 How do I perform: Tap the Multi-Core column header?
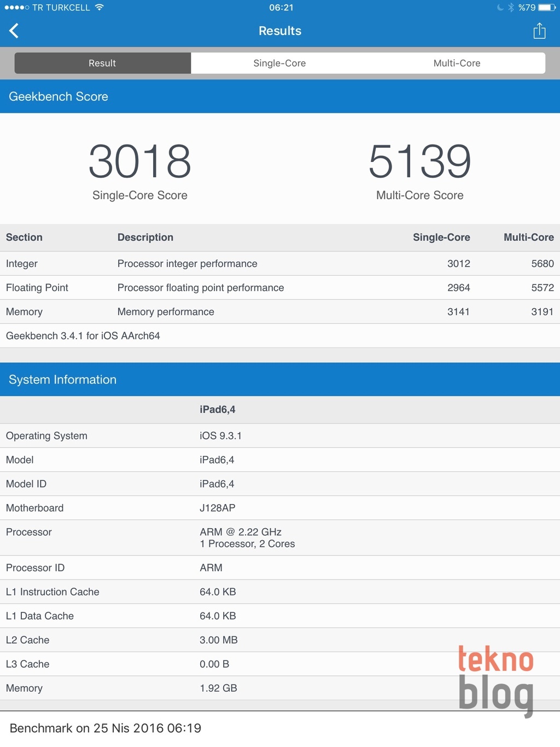tap(529, 238)
